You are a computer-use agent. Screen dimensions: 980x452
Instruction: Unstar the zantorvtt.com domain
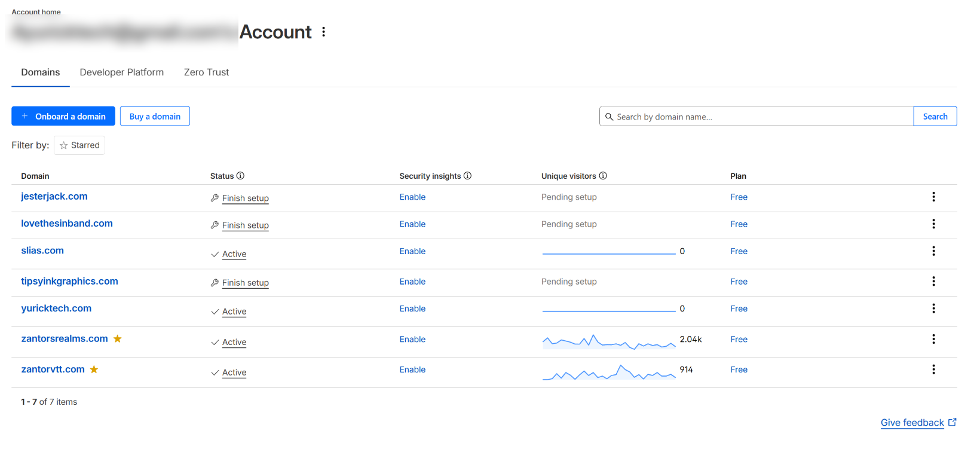94,369
